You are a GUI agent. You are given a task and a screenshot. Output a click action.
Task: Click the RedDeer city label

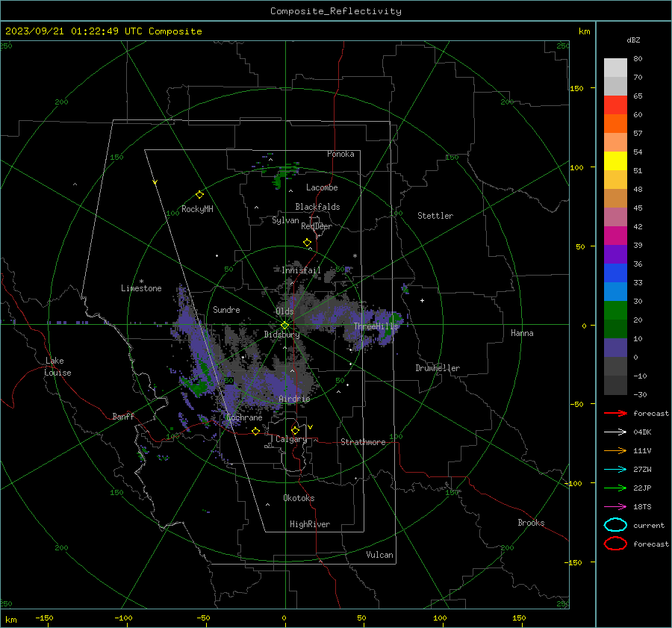pyautogui.click(x=317, y=226)
